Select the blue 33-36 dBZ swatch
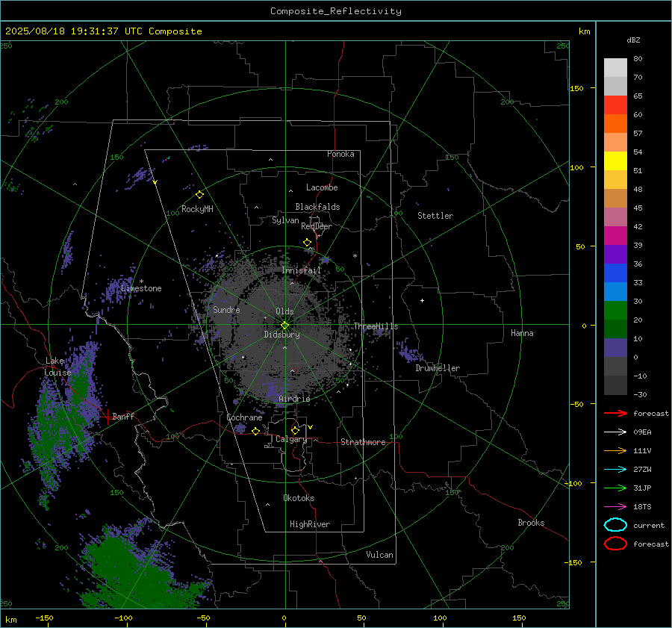The image size is (672, 628). point(615,273)
